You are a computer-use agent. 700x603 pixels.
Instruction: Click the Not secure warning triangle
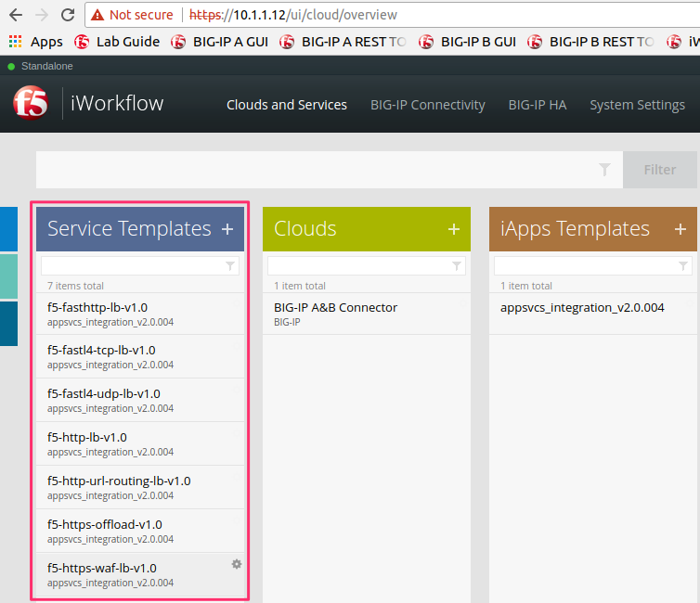click(97, 15)
